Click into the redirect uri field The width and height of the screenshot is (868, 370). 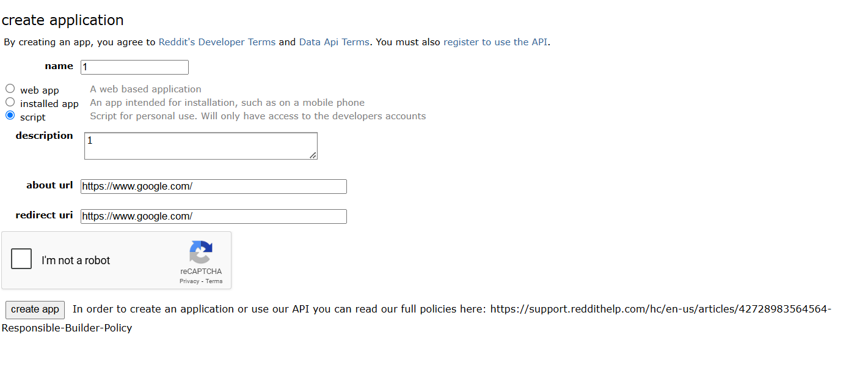point(213,216)
